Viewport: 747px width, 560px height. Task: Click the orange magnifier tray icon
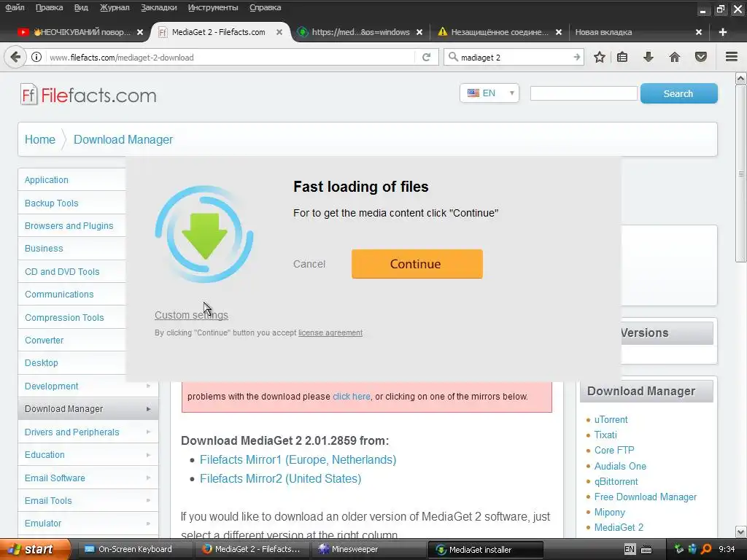click(x=706, y=550)
